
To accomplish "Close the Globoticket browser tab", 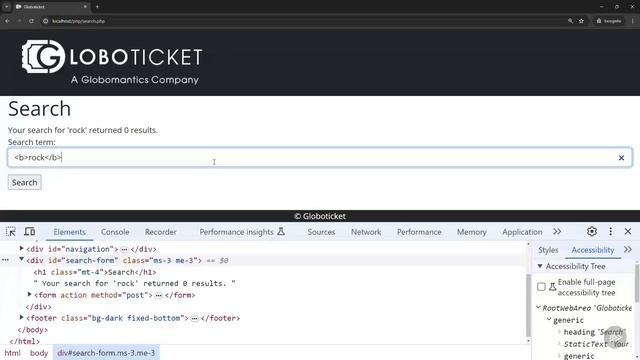I will 85,7.
